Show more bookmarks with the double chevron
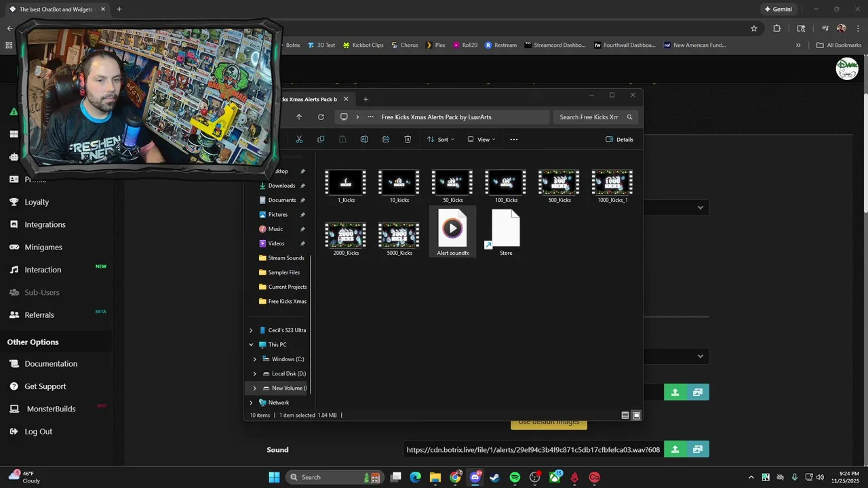 (x=798, y=45)
